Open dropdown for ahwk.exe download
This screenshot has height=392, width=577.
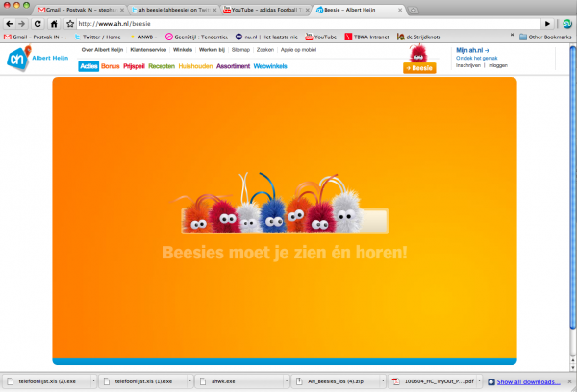point(287,381)
